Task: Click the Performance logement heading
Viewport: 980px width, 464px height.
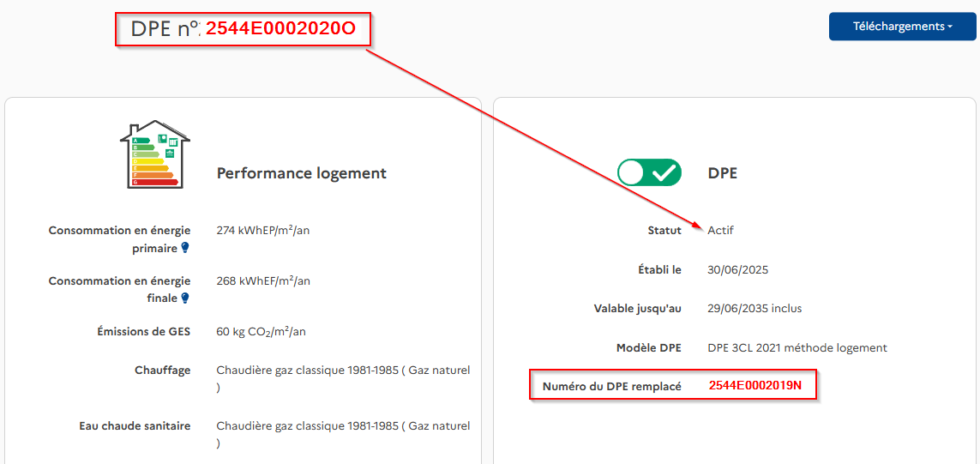Action: coord(301,173)
